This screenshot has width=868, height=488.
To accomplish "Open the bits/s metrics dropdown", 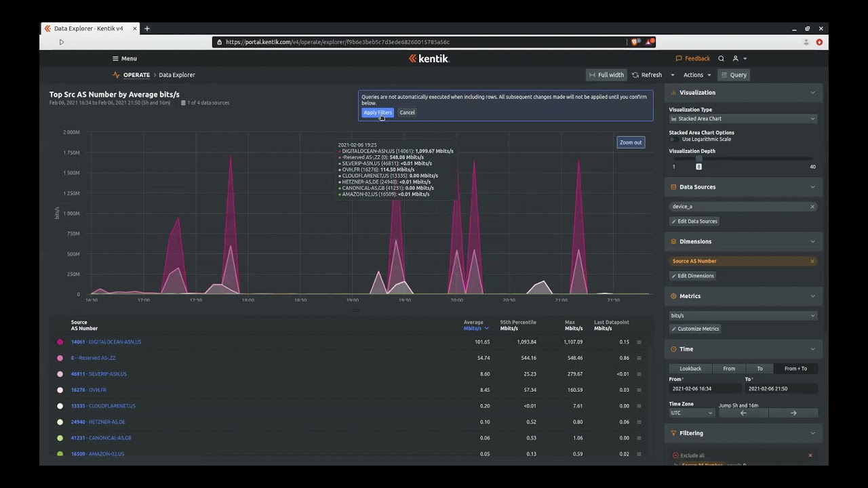I will tap(743, 316).
